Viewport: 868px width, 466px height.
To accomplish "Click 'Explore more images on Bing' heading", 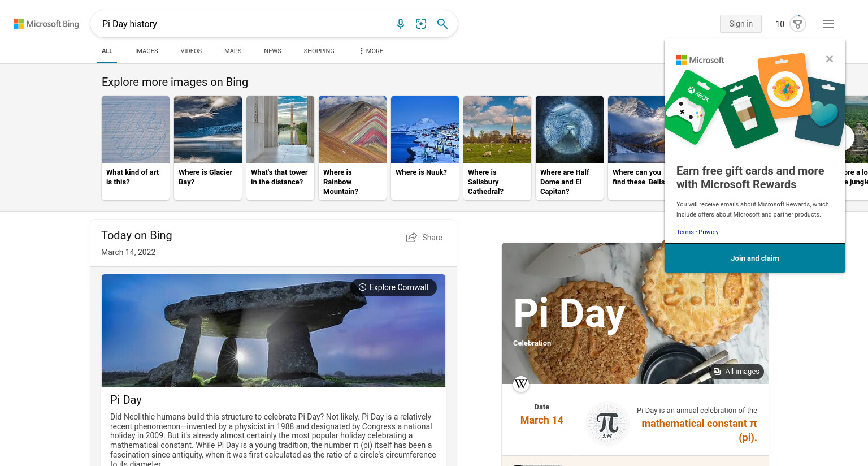I will click(x=175, y=82).
